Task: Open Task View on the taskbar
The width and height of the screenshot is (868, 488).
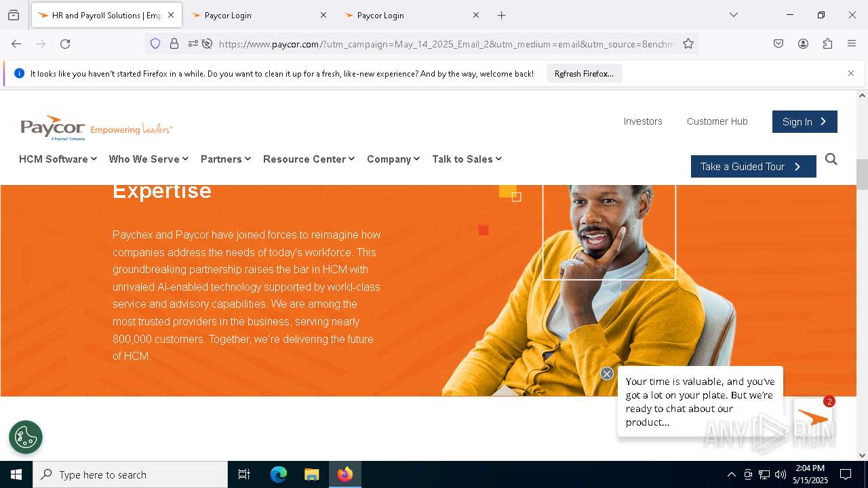Action: [x=244, y=474]
